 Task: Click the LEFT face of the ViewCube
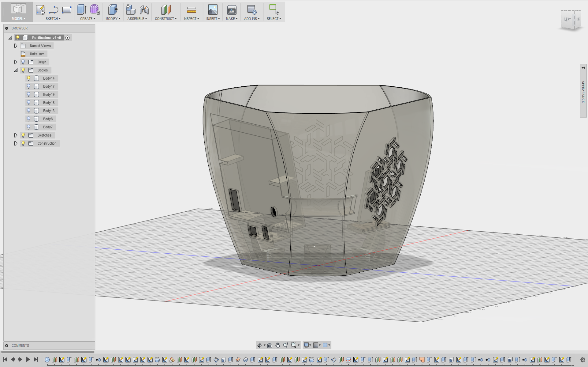pos(567,19)
